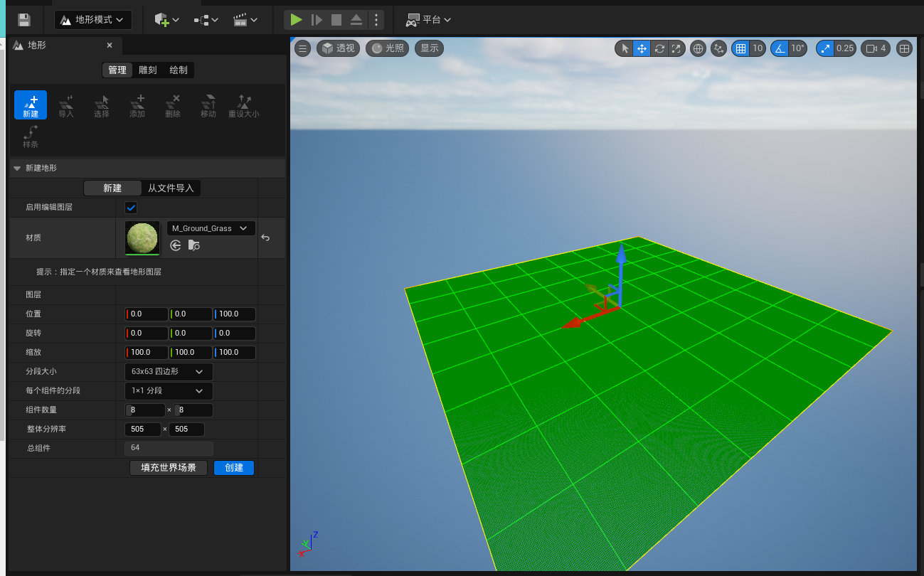Click the Eject button in the toolbar

357,20
